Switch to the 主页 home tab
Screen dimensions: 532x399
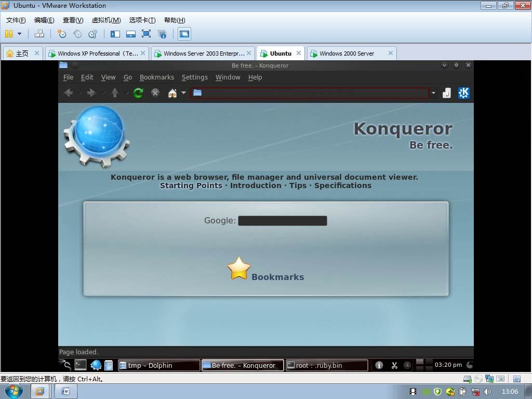click(22, 54)
